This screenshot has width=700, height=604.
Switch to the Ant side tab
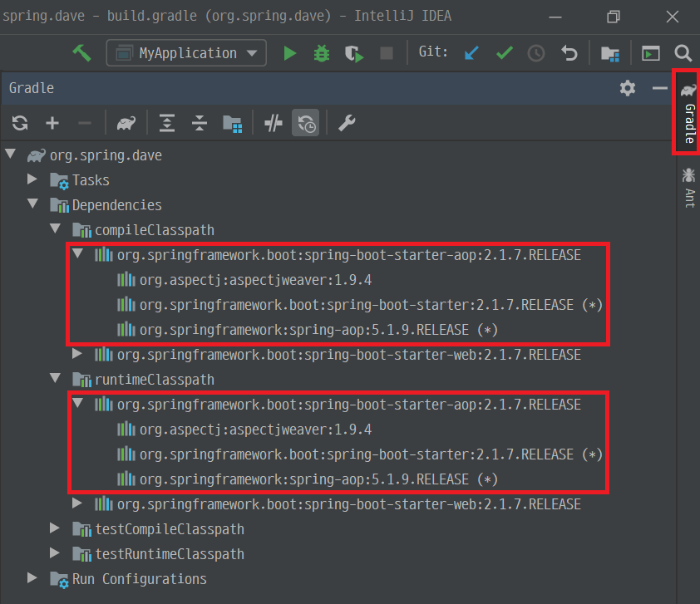tap(689, 188)
